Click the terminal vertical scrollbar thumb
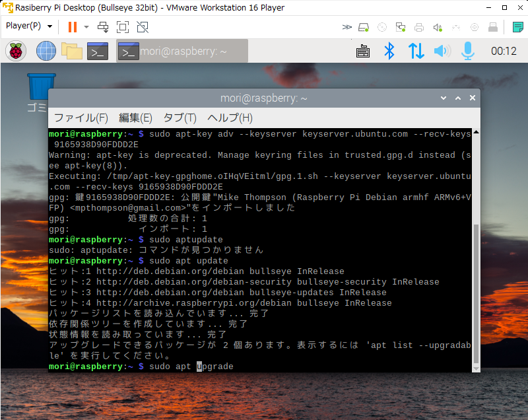This screenshot has height=420, width=528. 476,294
